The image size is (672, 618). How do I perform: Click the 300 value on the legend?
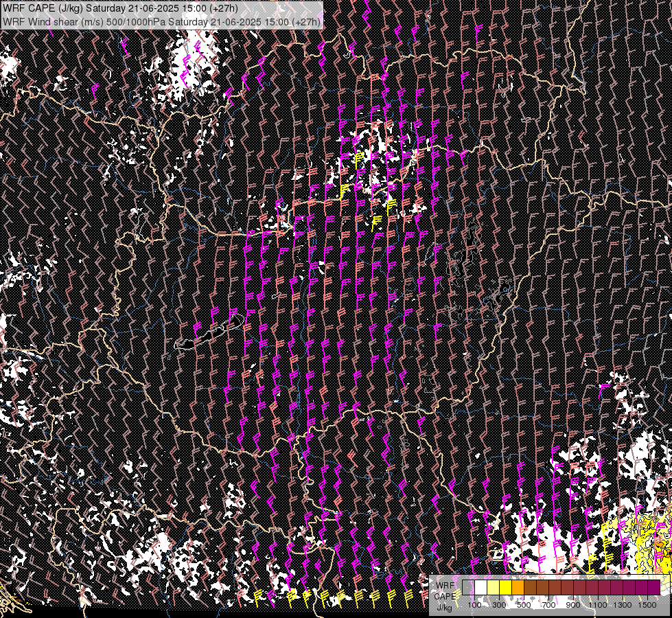point(499,605)
